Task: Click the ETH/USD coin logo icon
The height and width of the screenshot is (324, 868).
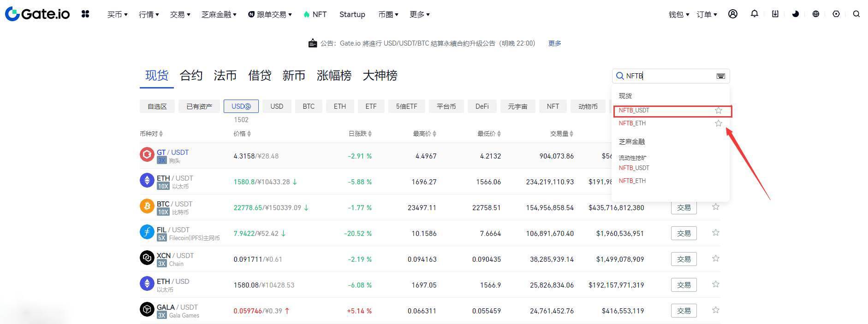Action: click(147, 283)
